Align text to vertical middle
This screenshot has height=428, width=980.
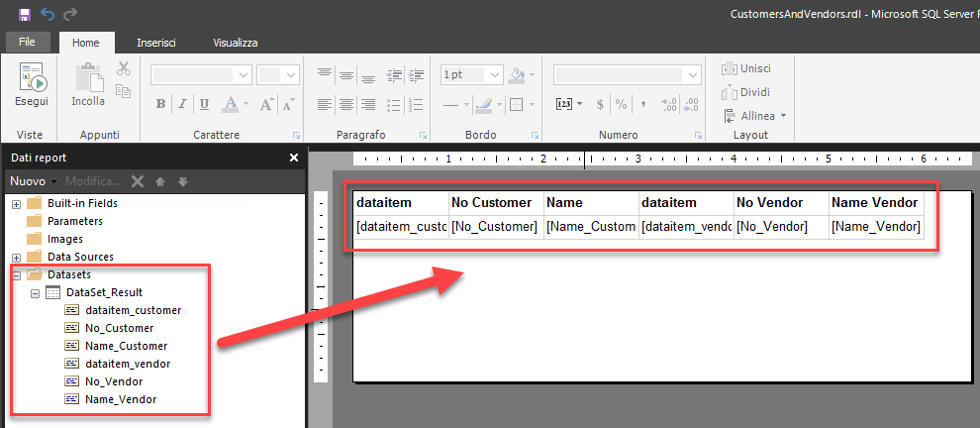tap(346, 74)
